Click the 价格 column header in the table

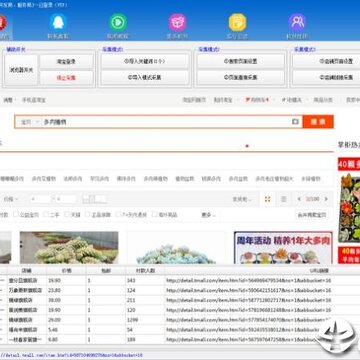[66, 270]
